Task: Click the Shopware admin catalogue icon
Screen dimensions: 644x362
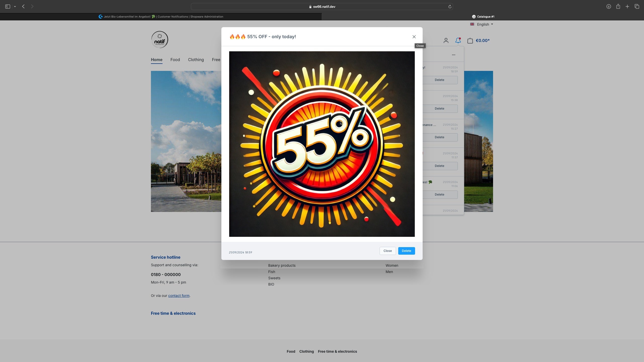Action: pos(474,16)
